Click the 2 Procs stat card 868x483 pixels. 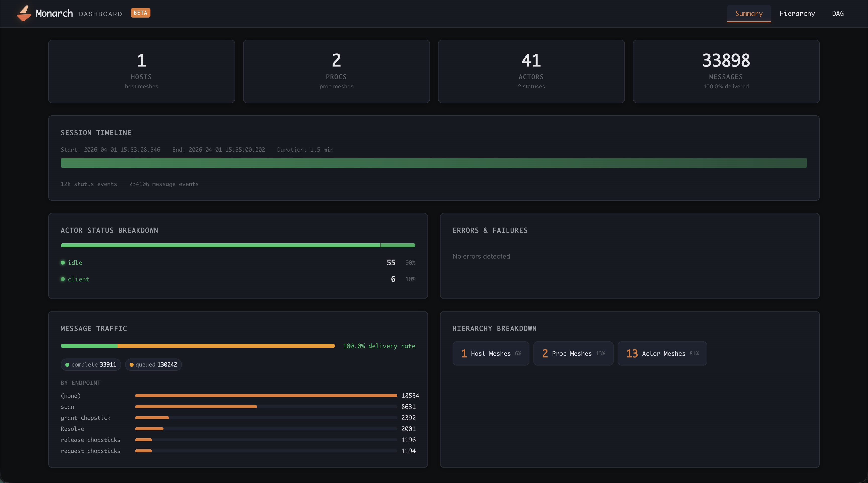click(336, 71)
